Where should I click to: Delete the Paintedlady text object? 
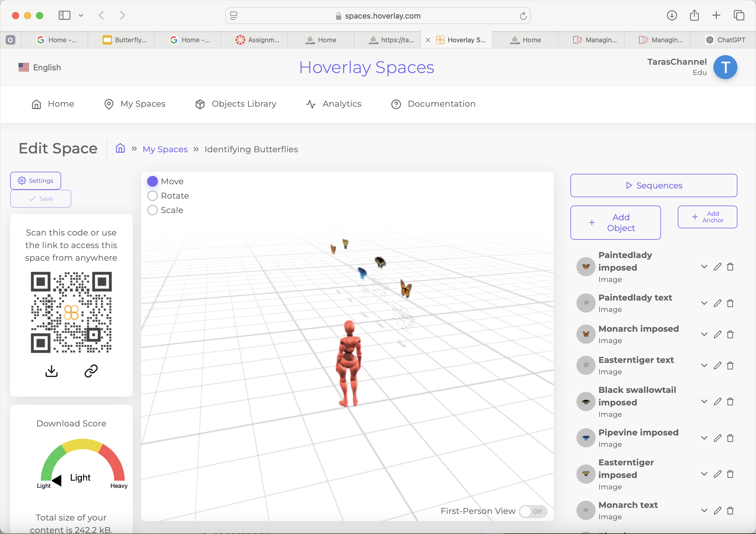pyautogui.click(x=730, y=303)
